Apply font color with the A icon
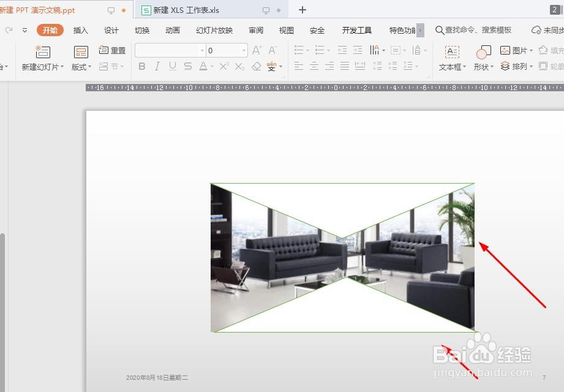 203,67
